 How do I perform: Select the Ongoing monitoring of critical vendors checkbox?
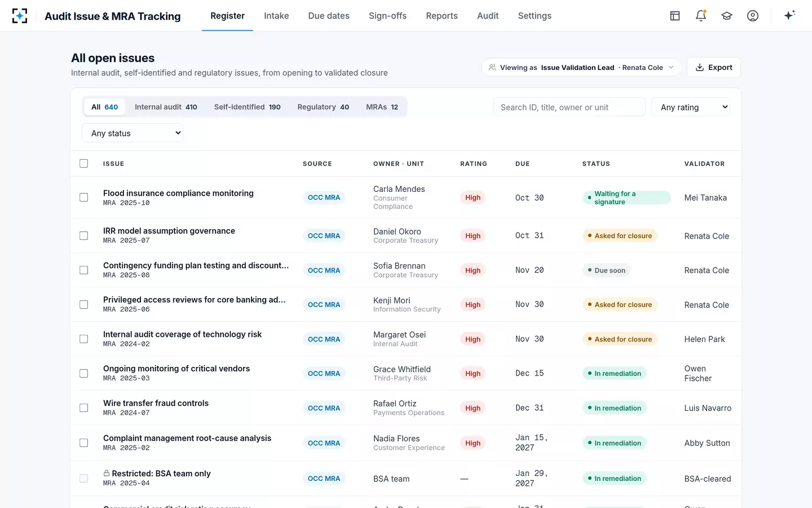84,374
